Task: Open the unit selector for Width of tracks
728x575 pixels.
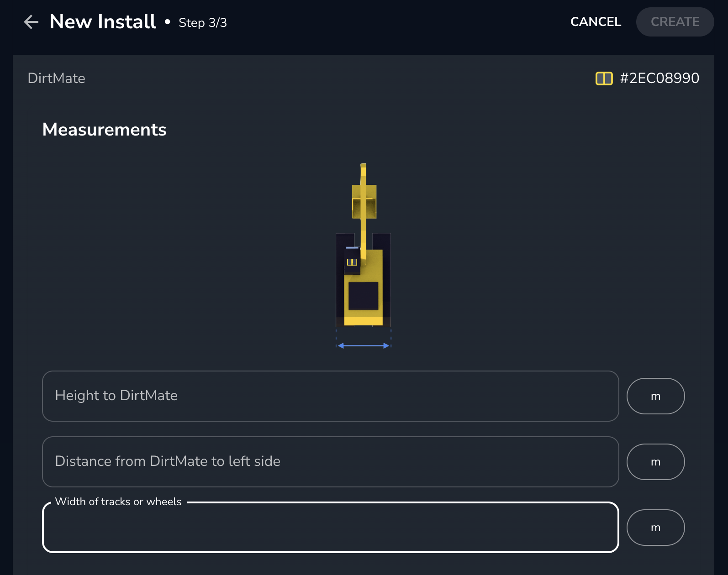Action: pyautogui.click(x=655, y=528)
